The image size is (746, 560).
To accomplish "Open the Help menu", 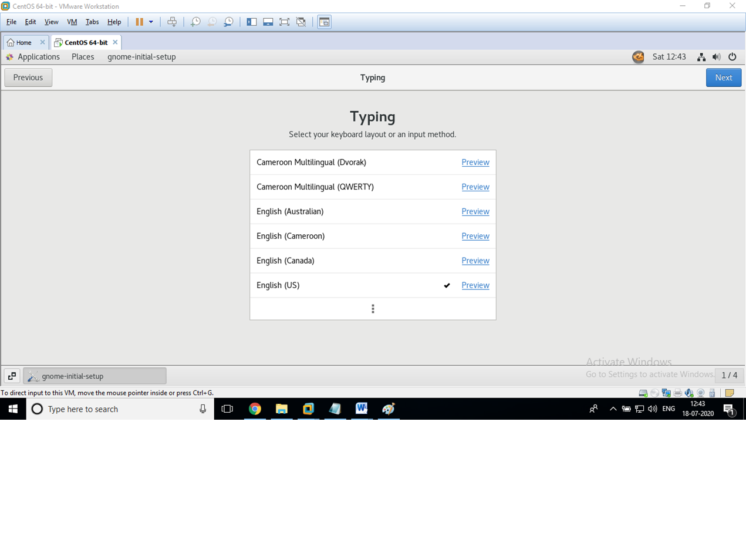I will (114, 22).
